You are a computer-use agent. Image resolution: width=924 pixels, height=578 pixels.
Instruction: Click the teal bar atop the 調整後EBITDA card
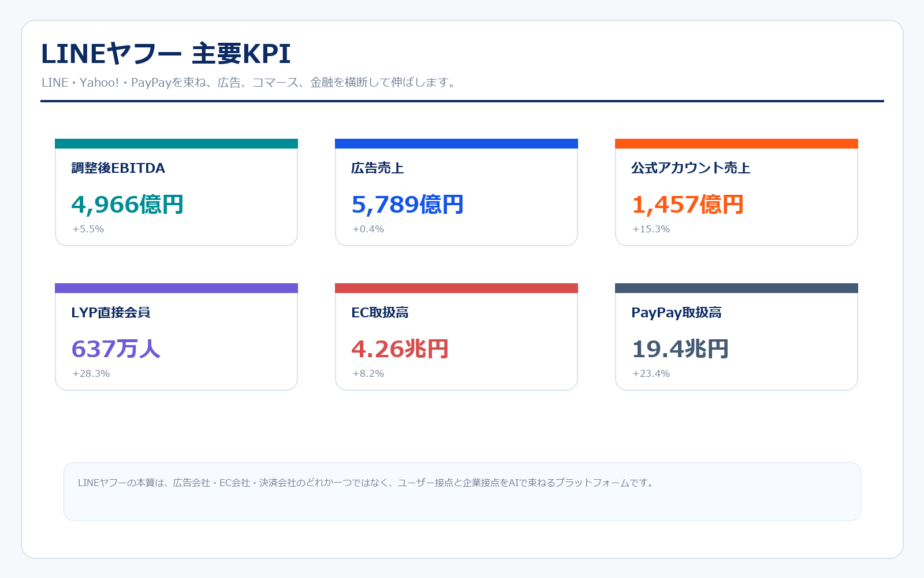(x=176, y=143)
